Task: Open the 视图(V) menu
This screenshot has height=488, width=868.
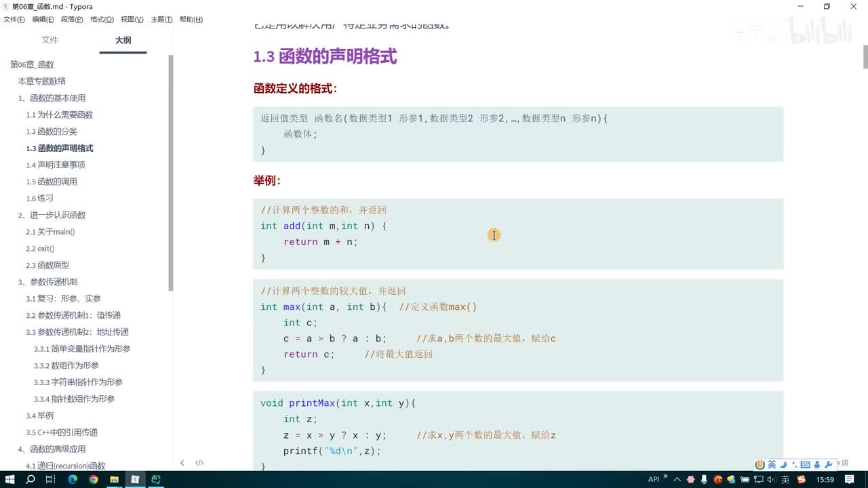Action: coord(132,20)
